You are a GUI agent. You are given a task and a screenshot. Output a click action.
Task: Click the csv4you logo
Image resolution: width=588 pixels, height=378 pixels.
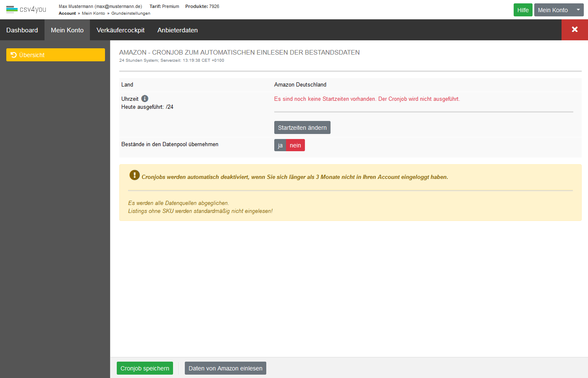pyautogui.click(x=26, y=9)
